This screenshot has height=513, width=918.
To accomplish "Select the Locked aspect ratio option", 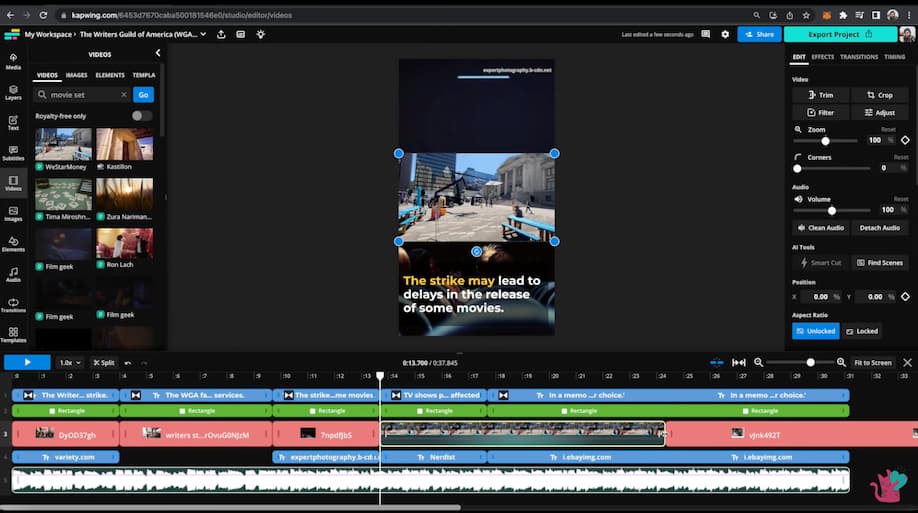I will pos(863,331).
